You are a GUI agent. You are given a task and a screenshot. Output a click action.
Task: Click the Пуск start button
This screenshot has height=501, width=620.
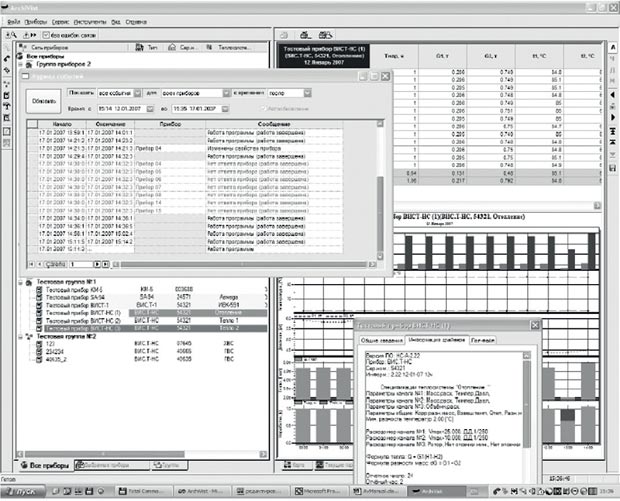coord(24,492)
